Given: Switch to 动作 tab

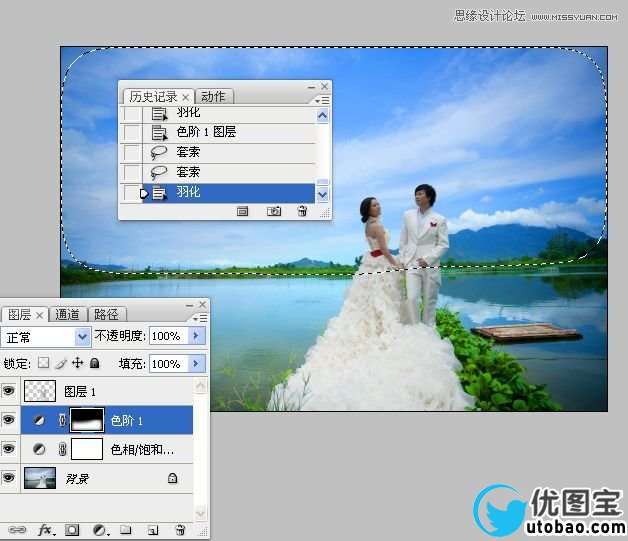Looking at the screenshot, I should (x=213, y=97).
